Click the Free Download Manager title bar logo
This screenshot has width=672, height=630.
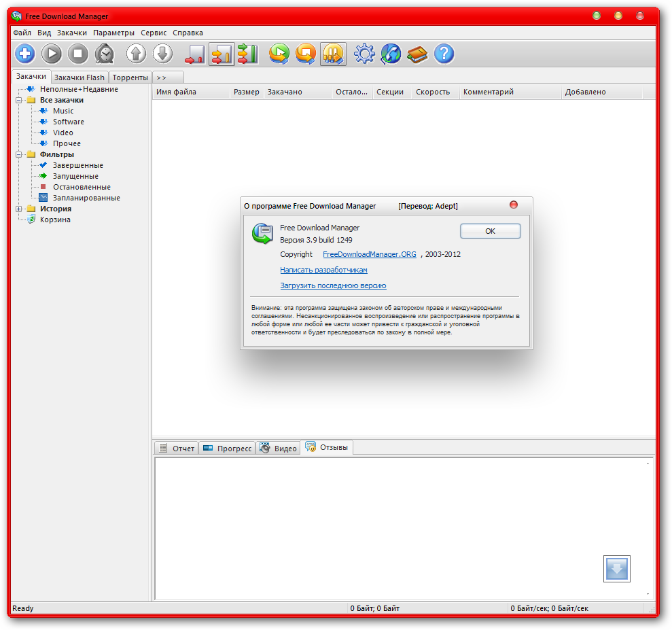coord(16,16)
